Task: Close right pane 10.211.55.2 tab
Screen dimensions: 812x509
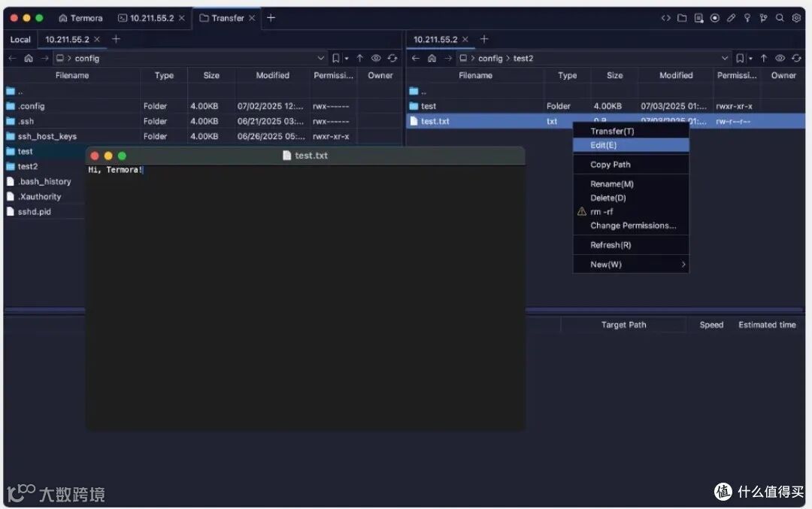Action: pyautogui.click(x=465, y=39)
